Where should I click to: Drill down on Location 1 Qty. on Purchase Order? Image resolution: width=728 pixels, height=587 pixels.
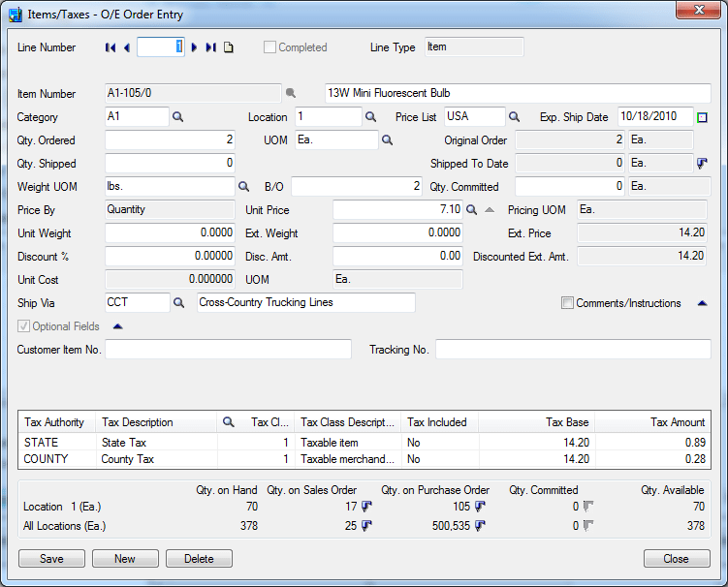480,507
